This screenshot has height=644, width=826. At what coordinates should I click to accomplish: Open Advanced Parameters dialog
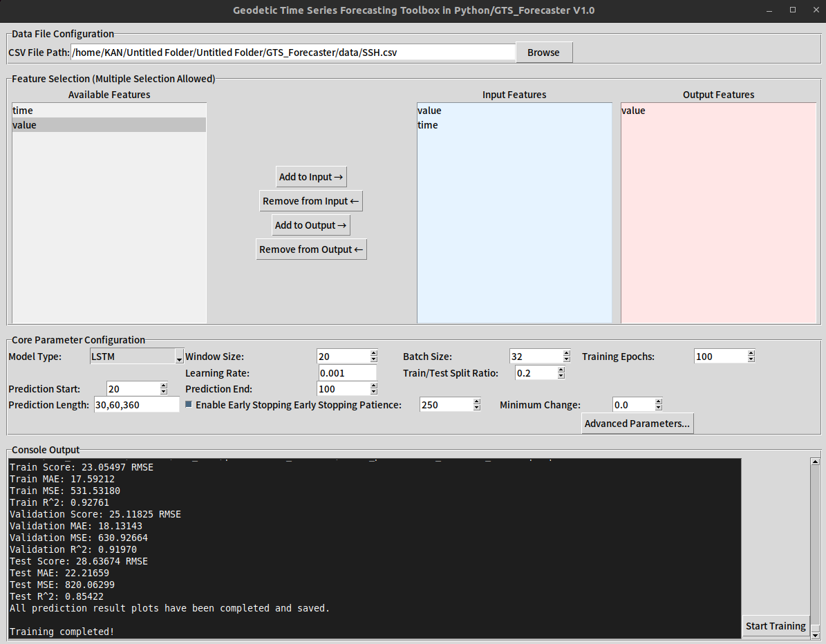(x=637, y=424)
